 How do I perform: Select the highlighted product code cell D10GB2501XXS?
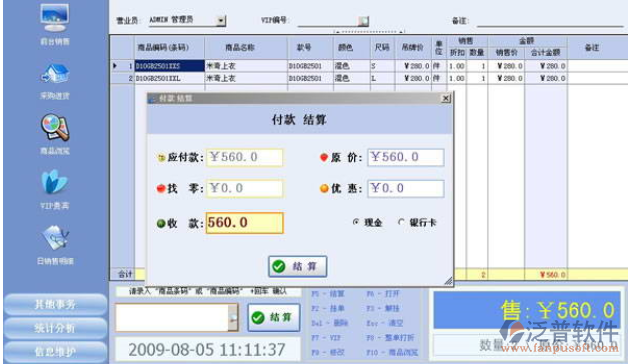coord(169,66)
